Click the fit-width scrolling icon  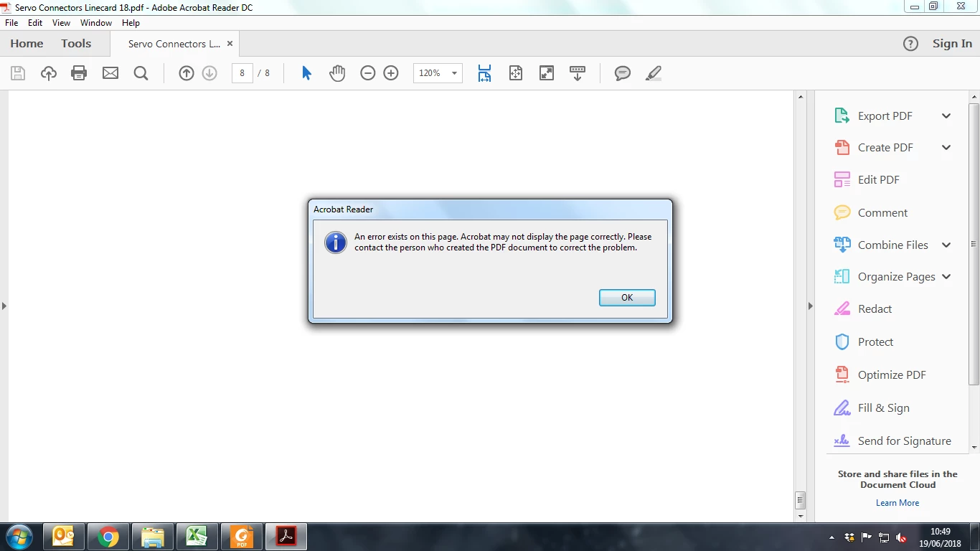485,73
